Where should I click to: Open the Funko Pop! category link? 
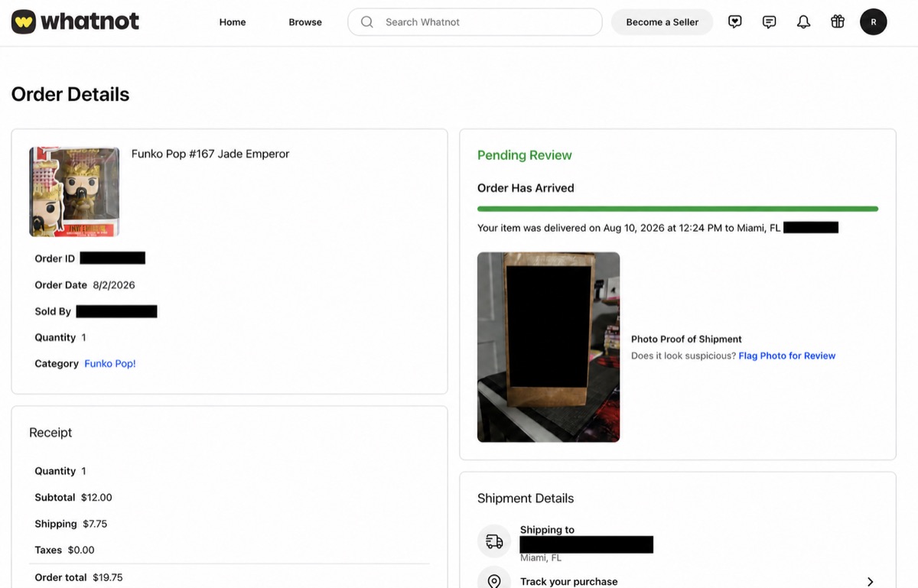point(110,364)
